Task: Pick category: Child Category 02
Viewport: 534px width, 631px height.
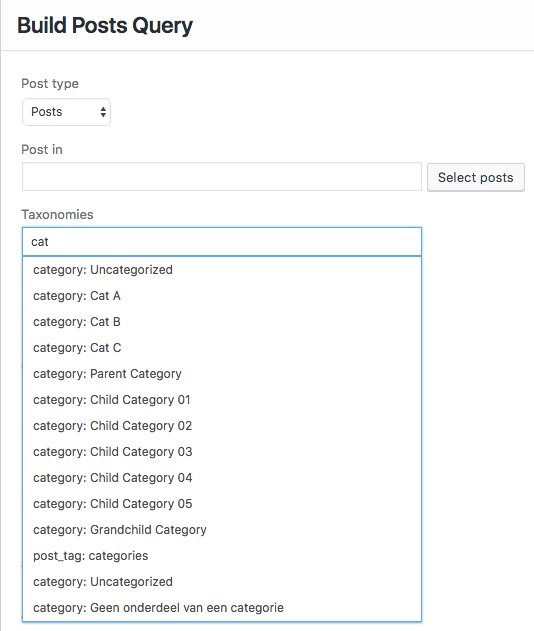Action: (x=222, y=426)
